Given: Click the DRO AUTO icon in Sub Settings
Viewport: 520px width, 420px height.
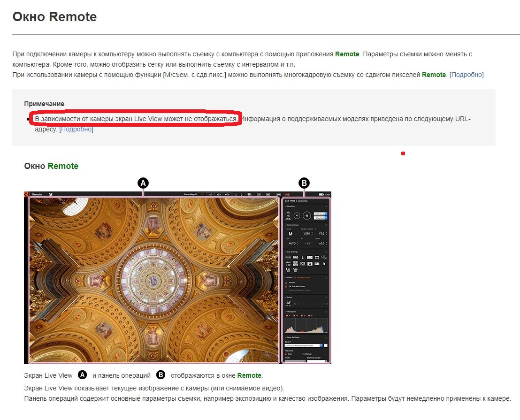Looking at the screenshot, I should click(x=295, y=264).
